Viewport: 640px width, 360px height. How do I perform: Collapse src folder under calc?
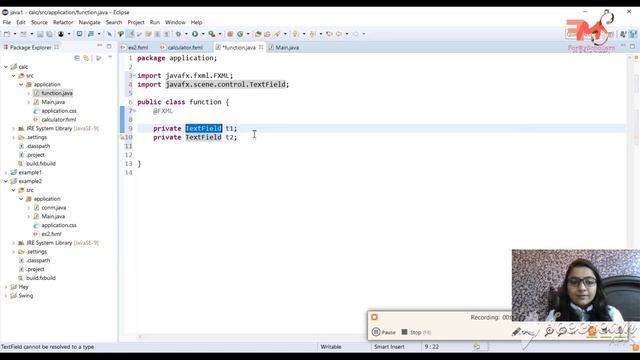point(13,76)
